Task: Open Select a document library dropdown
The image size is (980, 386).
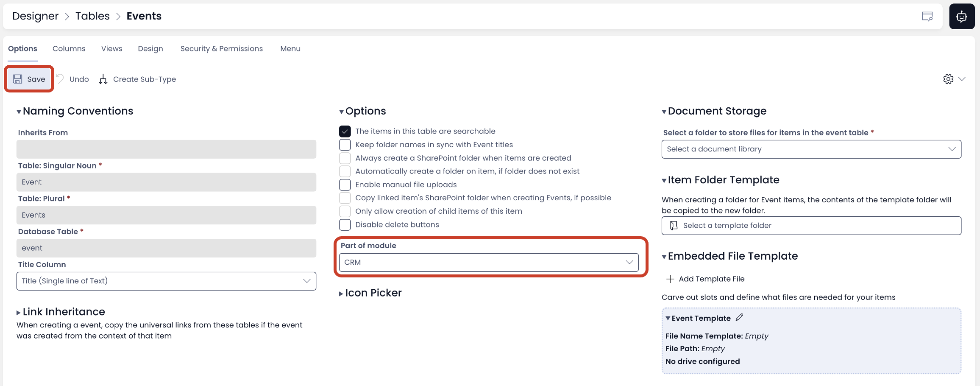Action: click(811, 149)
